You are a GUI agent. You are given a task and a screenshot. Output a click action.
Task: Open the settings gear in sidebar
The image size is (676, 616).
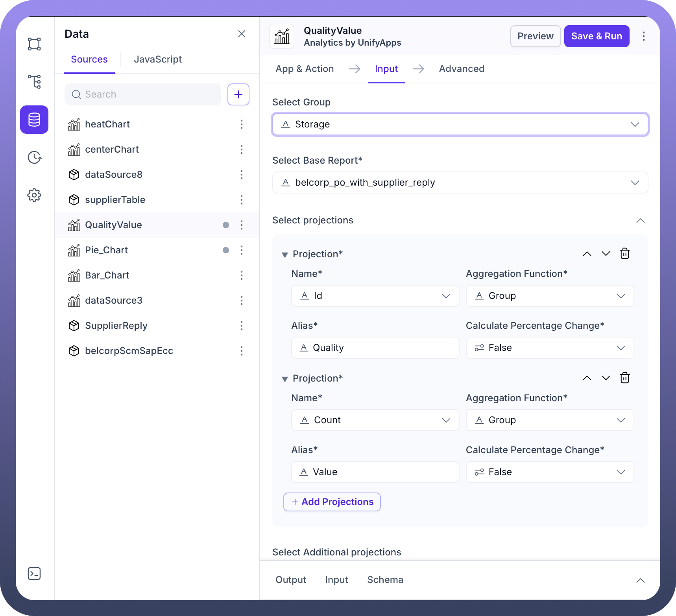pos(34,195)
